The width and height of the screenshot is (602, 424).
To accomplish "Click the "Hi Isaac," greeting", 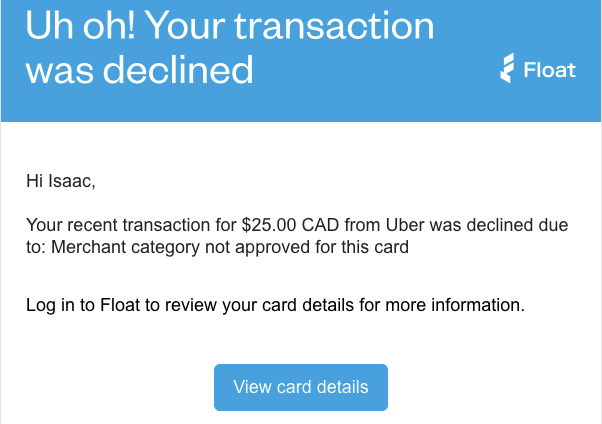I will click(61, 181).
